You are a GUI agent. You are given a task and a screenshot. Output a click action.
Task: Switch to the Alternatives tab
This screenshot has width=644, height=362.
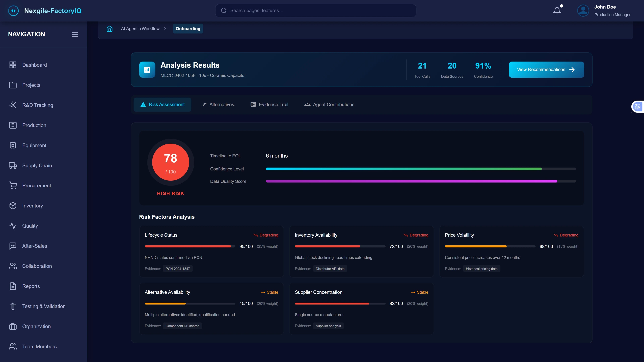click(x=217, y=104)
